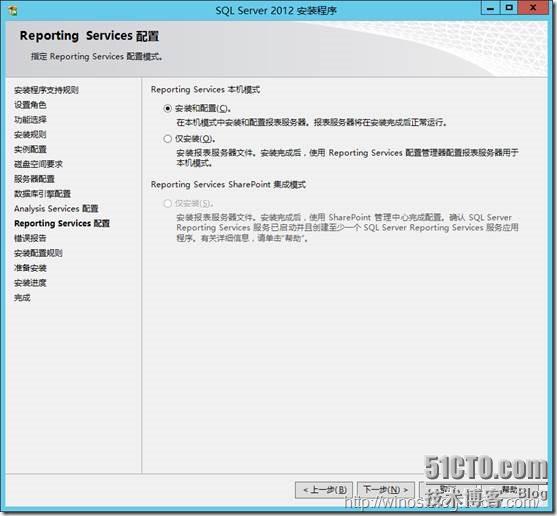Go to the 安装配置规则 step

coord(38,253)
